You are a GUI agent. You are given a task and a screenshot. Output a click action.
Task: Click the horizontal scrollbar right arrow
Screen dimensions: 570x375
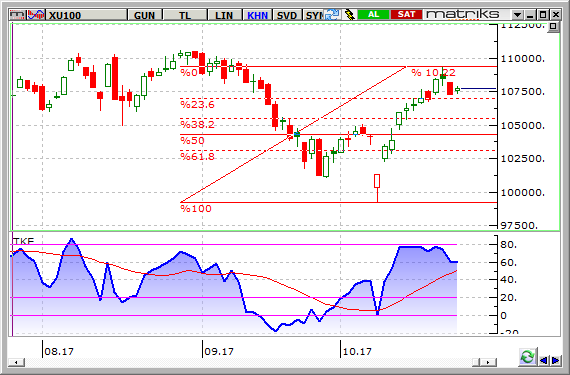(489, 362)
